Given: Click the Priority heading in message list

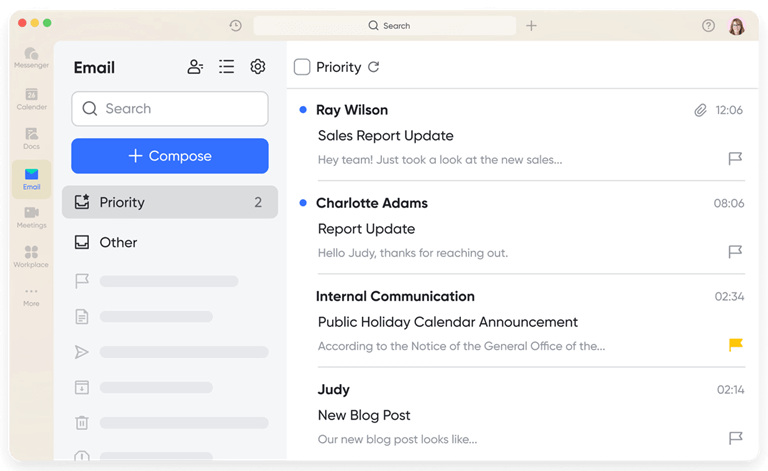Looking at the screenshot, I should 338,67.
